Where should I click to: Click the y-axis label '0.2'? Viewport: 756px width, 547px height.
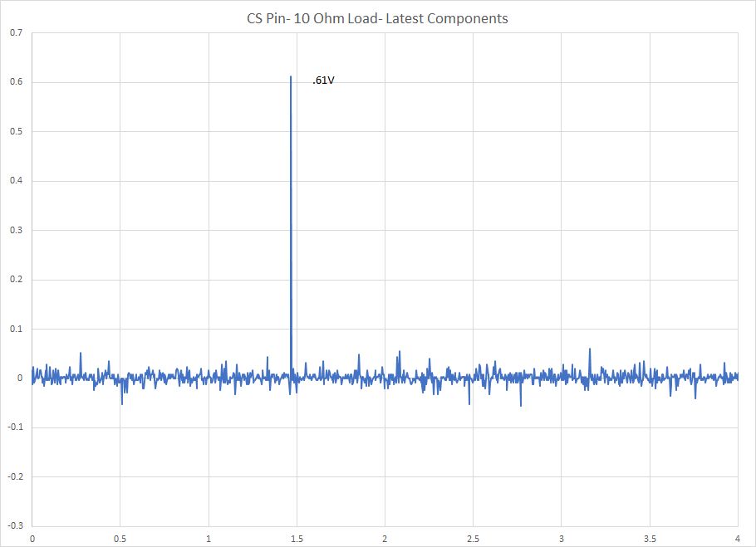tap(16, 280)
